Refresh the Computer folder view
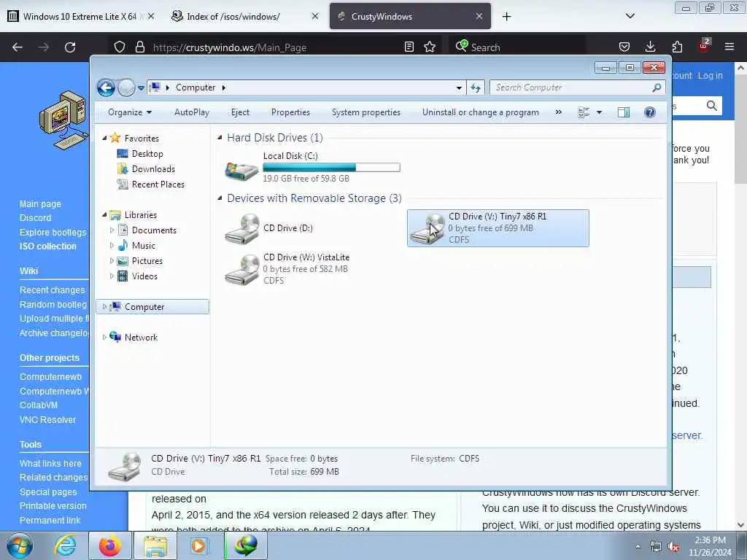The width and height of the screenshot is (747, 560). 476,87
